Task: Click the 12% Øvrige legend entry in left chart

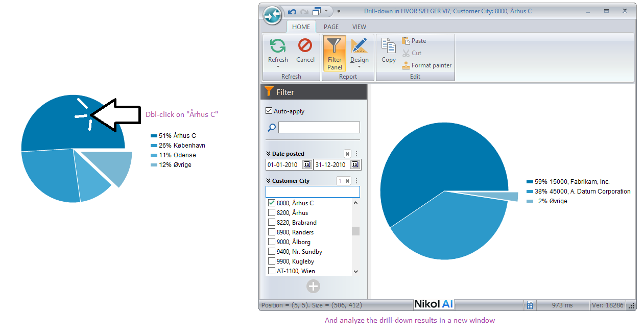Action: pos(172,165)
